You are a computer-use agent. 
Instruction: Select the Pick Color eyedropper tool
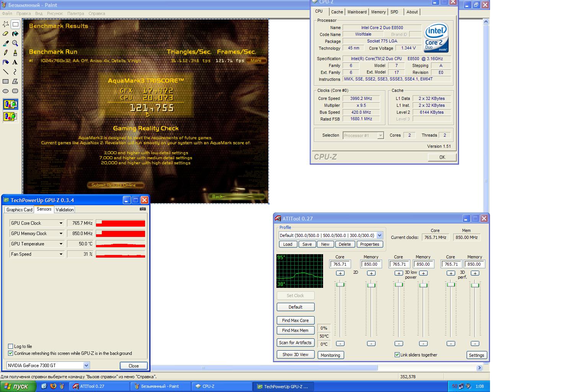[6, 43]
